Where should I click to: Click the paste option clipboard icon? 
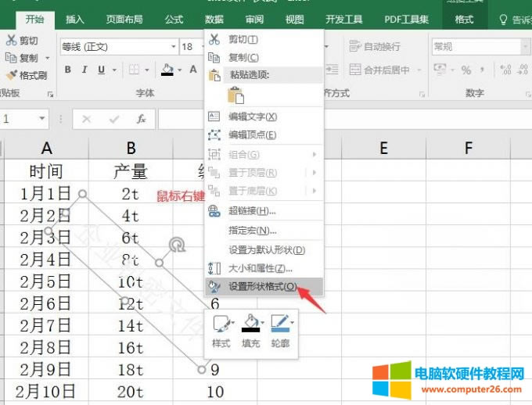pyautogui.click(x=235, y=95)
